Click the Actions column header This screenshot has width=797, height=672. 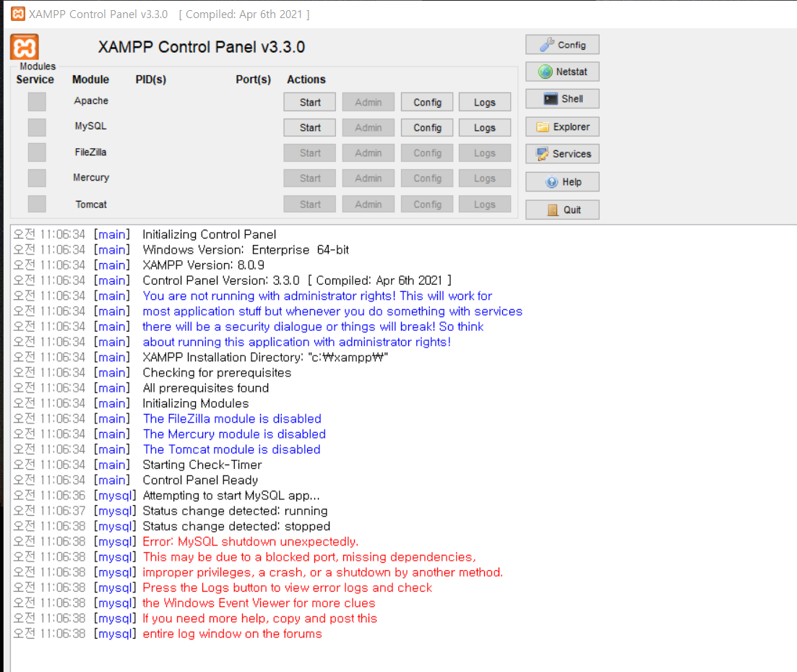306,79
